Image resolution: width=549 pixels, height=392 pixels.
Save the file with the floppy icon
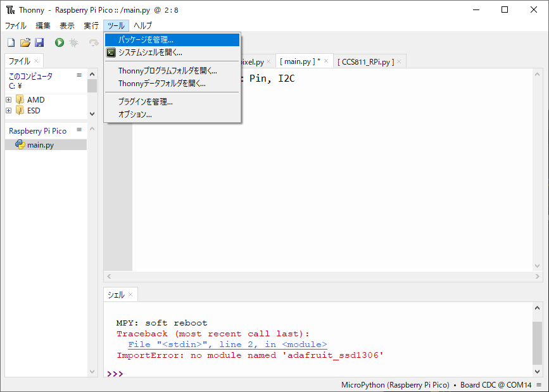39,42
